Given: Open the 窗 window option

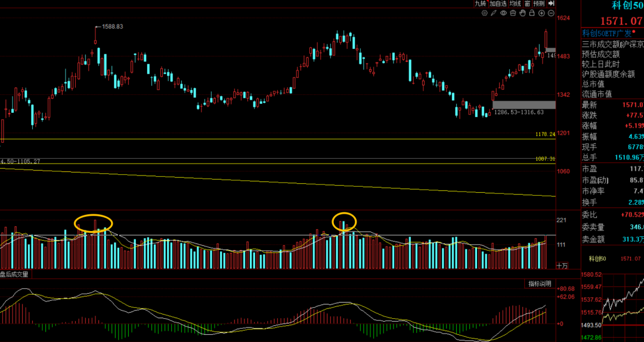Looking at the screenshot, I should point(527,4).
